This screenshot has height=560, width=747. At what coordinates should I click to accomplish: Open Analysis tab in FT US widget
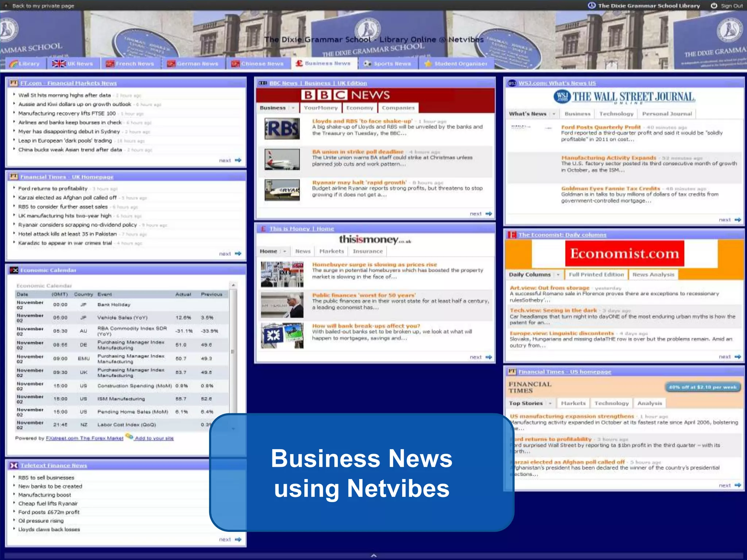(x=650, y=403)
